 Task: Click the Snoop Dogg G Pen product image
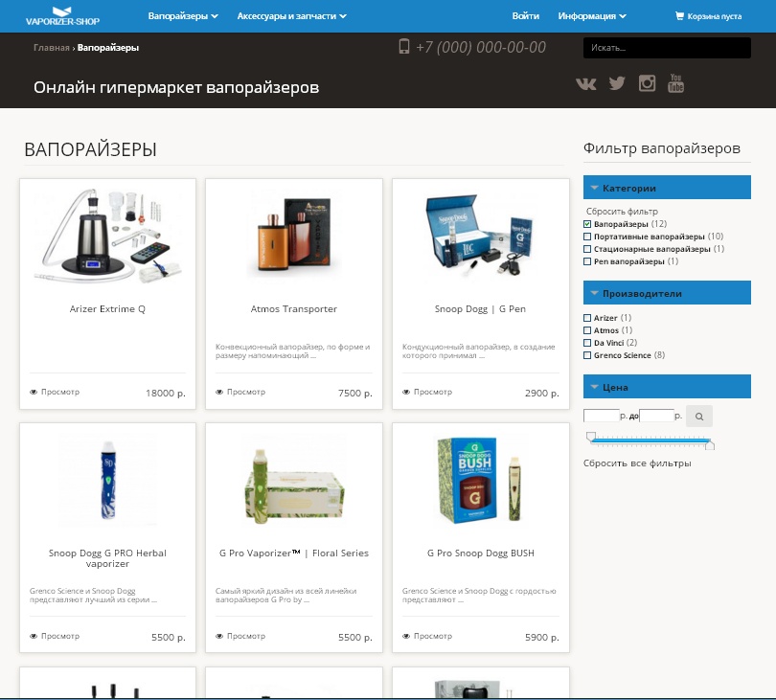pyautogui.click(x=480, y=235)
